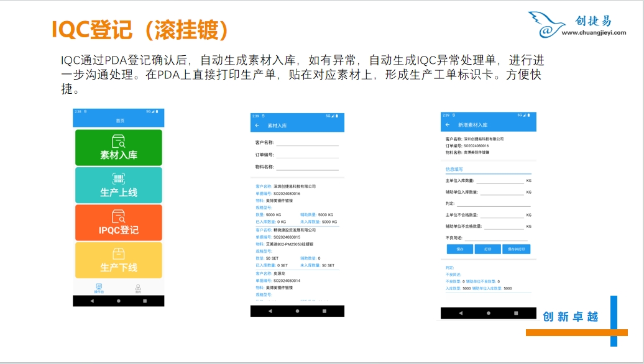Focus the 不良简述 input field
Image resolution: width=644 pixels, height=364 pixels.
tap(496, 237)
